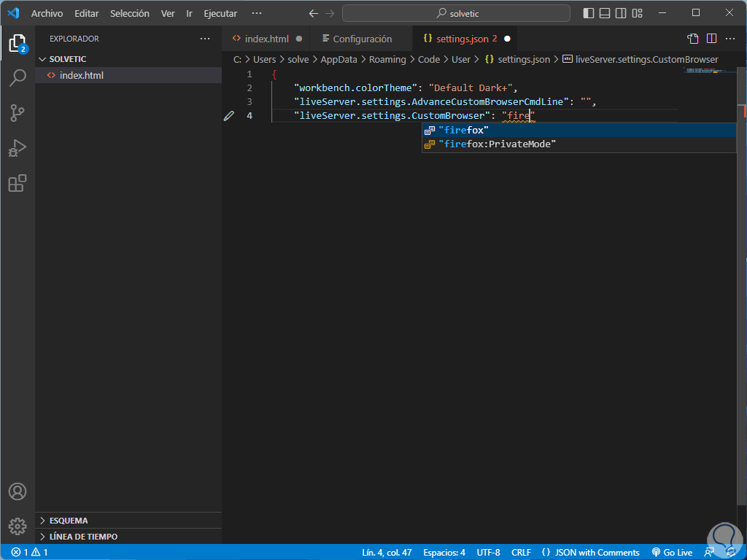Viewport: 747px width, 560px height.
Task: Click the errors and warnings status indicator
Action: pos(29,553)
